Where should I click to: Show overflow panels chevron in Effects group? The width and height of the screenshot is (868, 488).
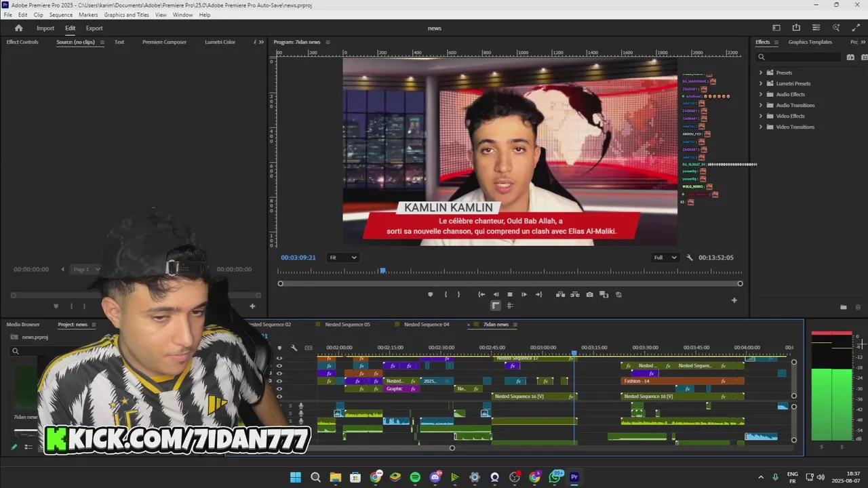click(864, 42)
